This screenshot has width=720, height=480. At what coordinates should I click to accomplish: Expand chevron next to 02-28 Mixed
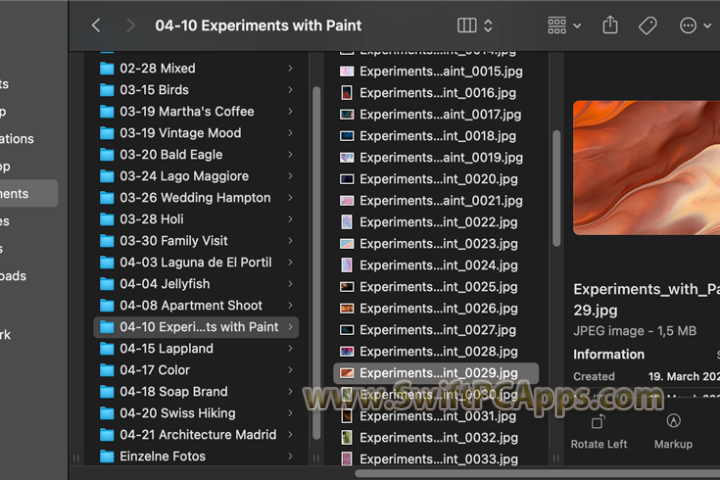tap(290, 68)
